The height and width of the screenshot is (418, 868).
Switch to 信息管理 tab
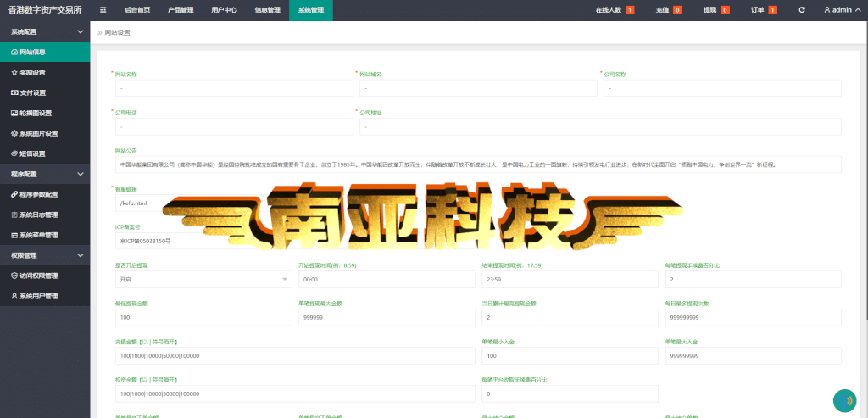267,10
